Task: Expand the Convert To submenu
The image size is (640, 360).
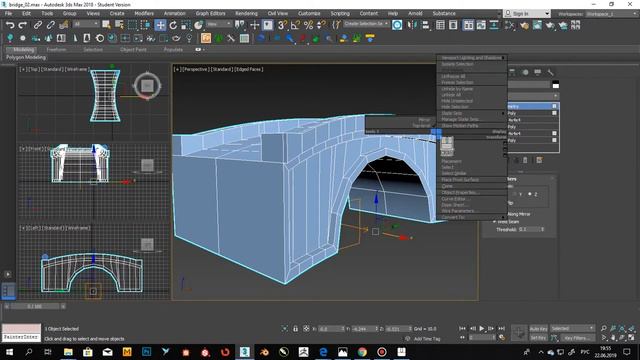Action: [471, 217]
